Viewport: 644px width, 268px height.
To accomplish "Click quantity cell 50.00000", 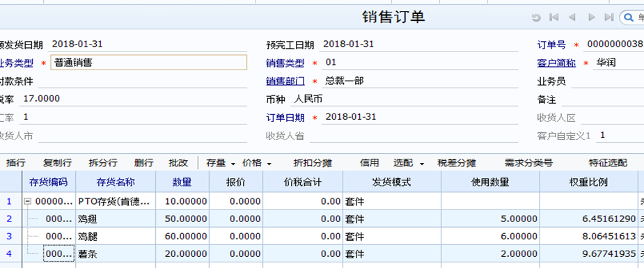I will tap(182, 219).
